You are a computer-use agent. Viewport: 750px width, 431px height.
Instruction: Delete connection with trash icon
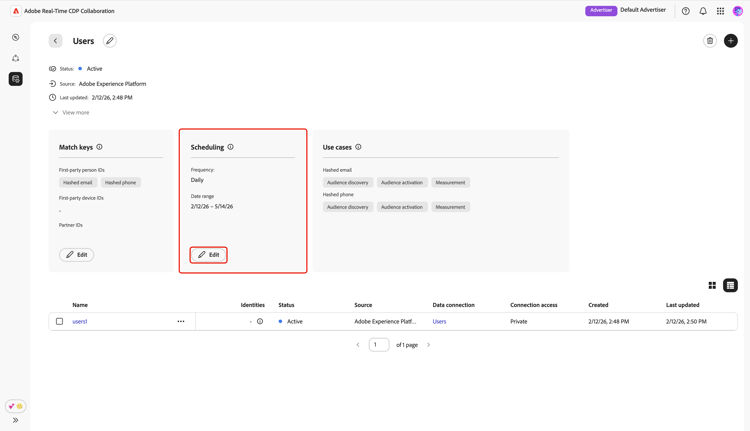(x=710, y=41)
